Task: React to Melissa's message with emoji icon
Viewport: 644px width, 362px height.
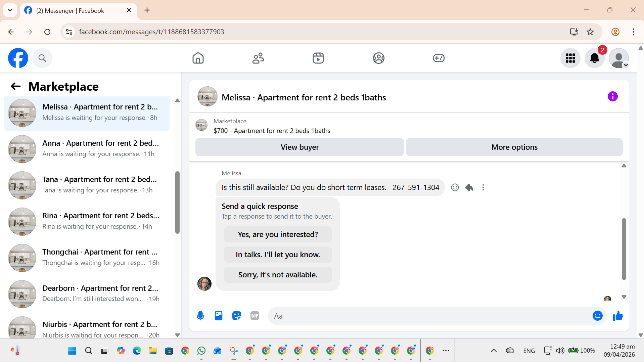Action: pos(455,187)
